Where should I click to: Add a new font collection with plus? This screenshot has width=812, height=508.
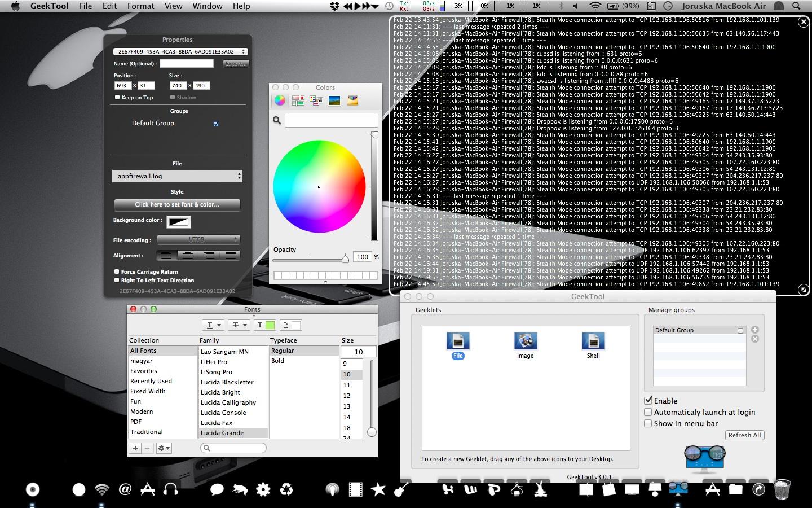click(x=135, y=448)
